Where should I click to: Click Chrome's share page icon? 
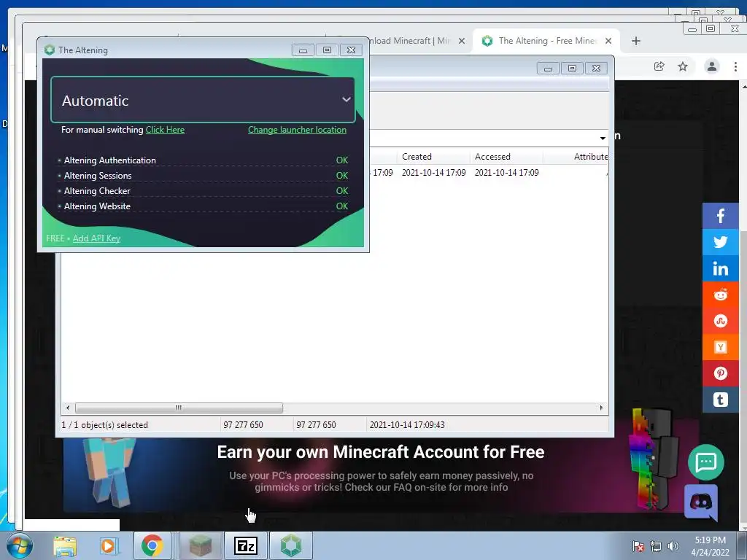tap(659, 66)
